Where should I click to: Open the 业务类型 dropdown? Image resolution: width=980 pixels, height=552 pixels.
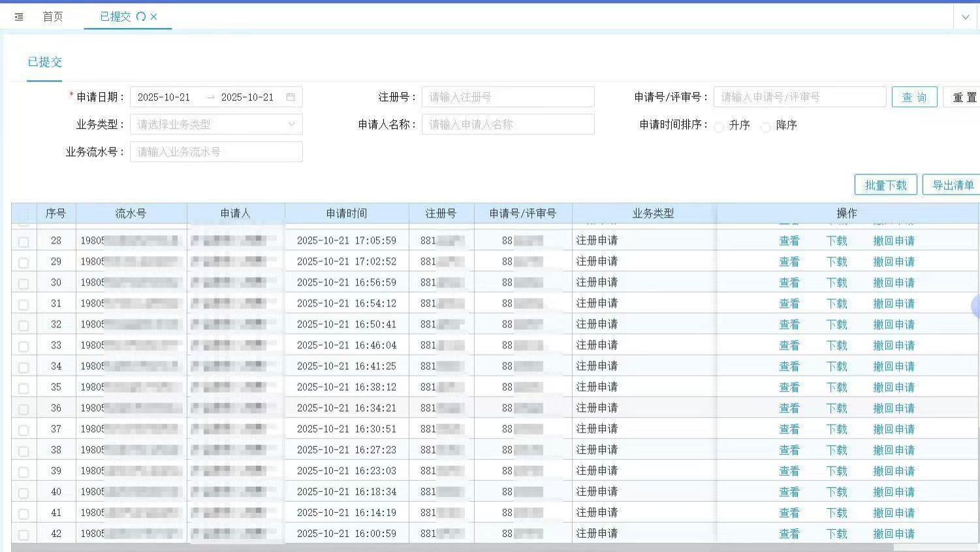[x=216, y=124]
